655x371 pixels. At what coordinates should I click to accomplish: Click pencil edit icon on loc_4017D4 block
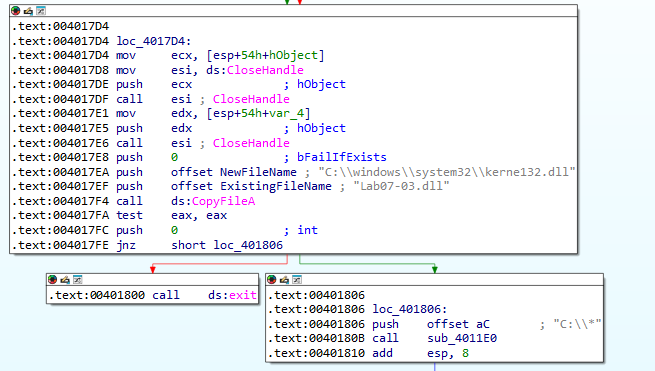click(28, 11)
